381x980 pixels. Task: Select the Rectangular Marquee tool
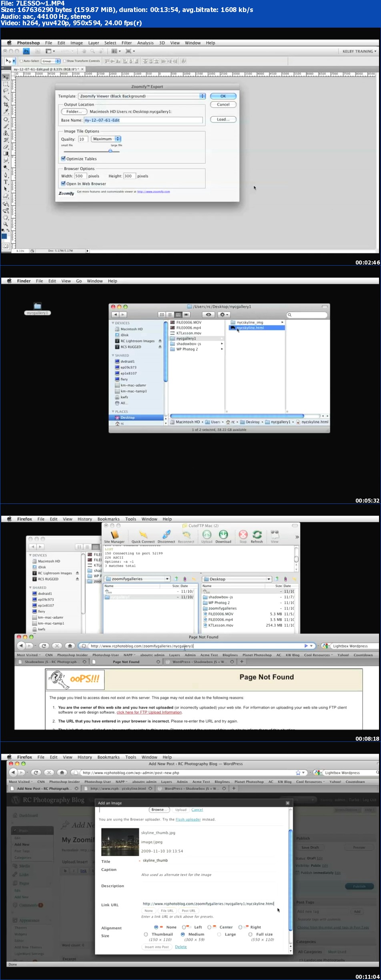pyautogui.click(x=6, y=84)
